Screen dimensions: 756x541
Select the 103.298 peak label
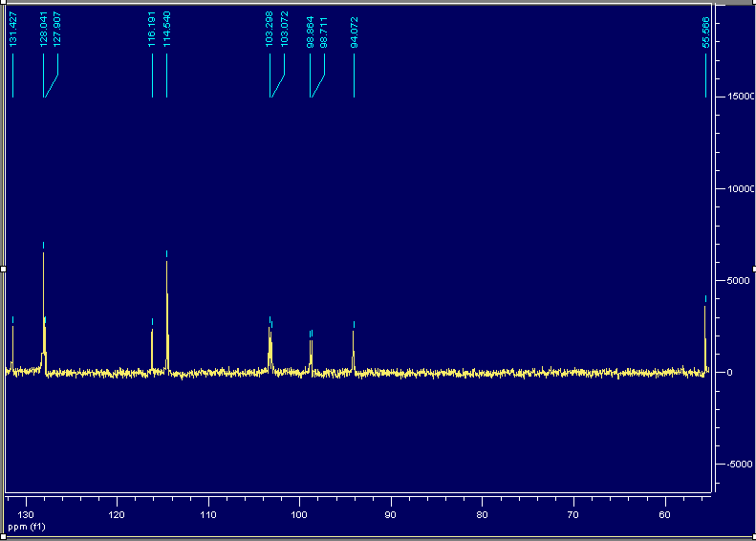coord(270,30)
